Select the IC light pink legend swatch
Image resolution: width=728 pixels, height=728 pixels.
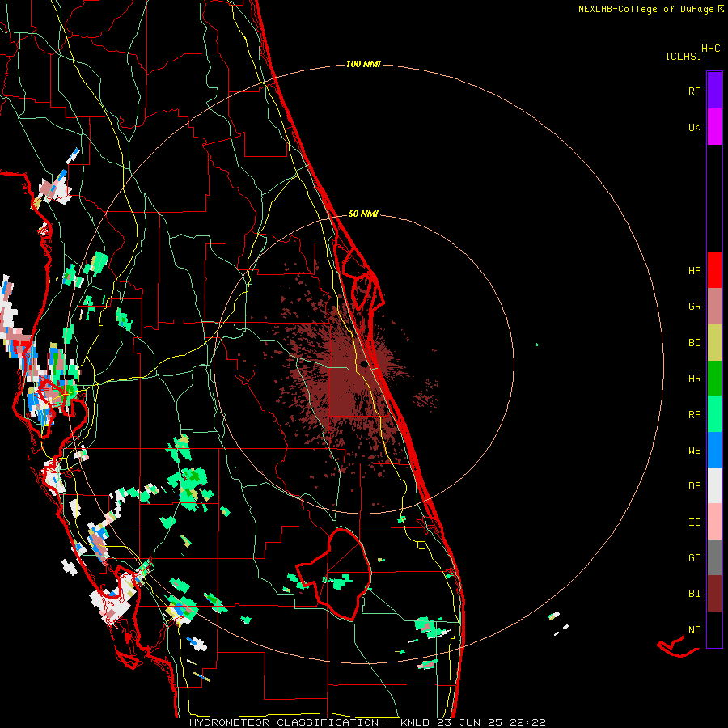click(x=714, y=522)
